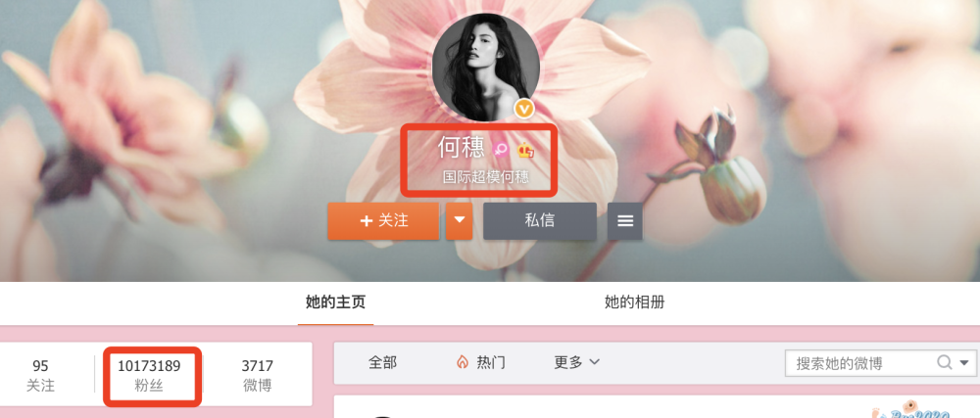Open the hamburger menu beside 私信

[625, 221]
